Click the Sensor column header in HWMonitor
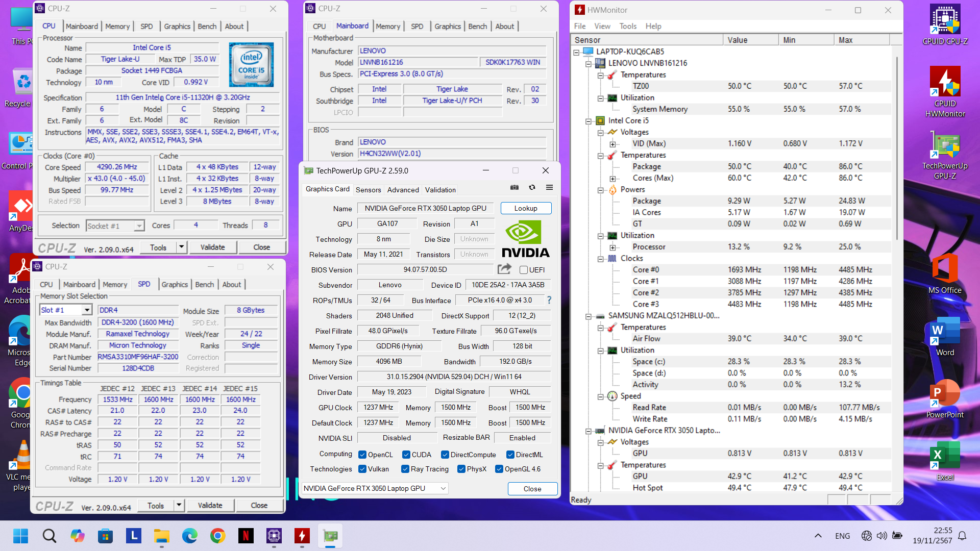This screenshot has height=551, width=980. click(x=647, y=40)
